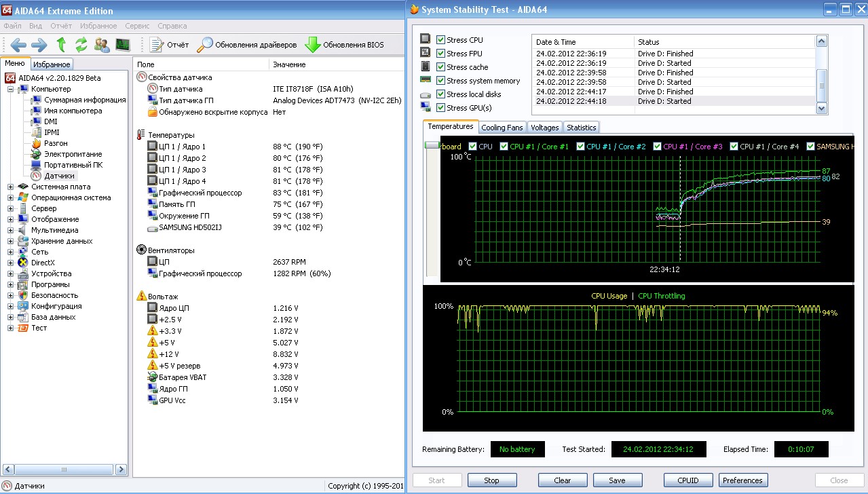Click the green monitor graph toolbar icon

click(x=123, y=45)
